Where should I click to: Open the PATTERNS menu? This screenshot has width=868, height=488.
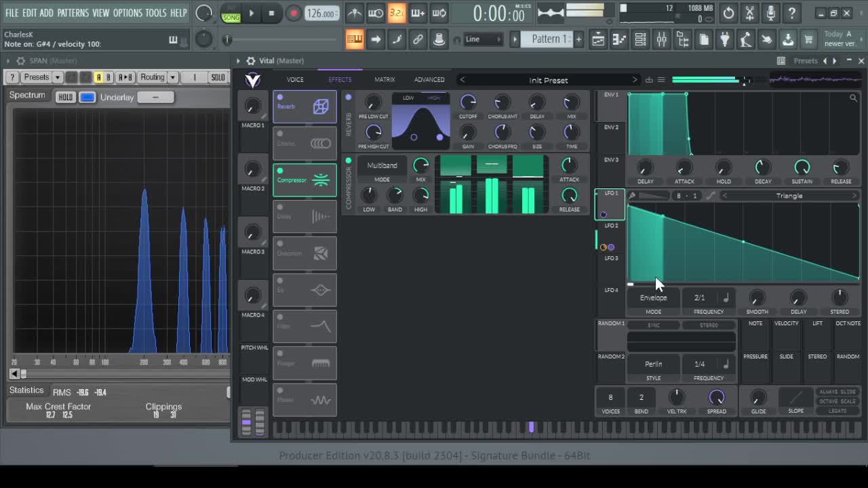click(73, 13)
